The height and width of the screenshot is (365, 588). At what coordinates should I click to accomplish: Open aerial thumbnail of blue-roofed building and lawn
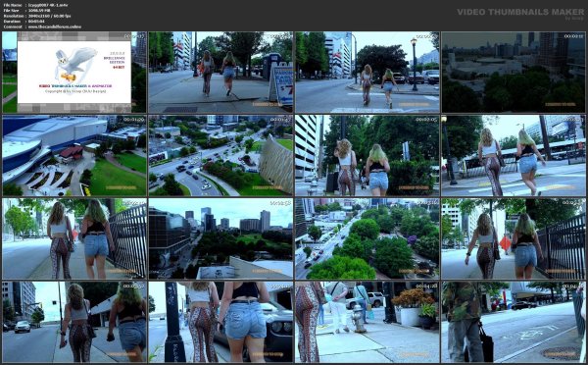pyautogui.click(x=74, y=155)
